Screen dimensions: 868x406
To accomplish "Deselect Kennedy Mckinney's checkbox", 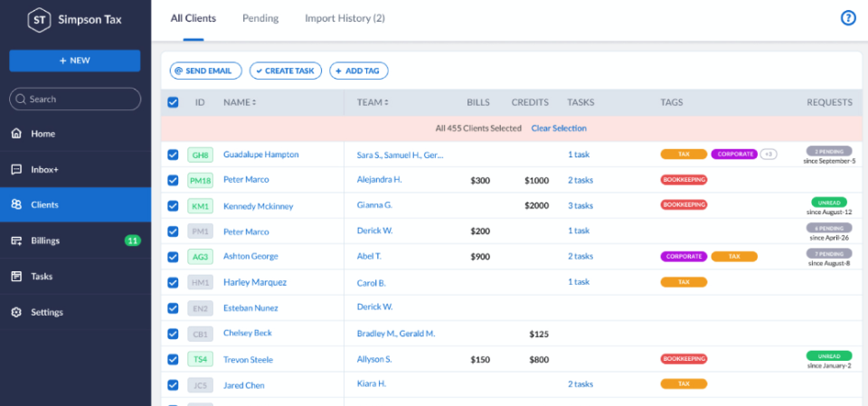I will [173, 206].
